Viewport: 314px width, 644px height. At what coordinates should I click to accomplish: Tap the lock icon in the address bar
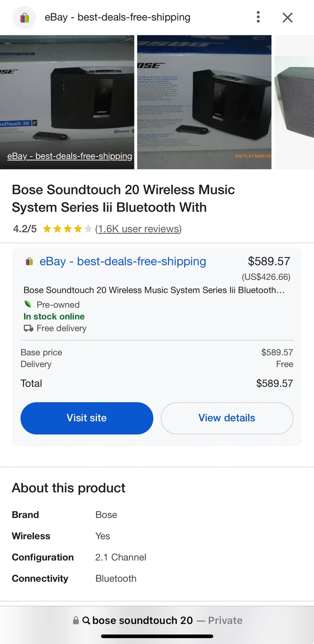tap(76, 620)
